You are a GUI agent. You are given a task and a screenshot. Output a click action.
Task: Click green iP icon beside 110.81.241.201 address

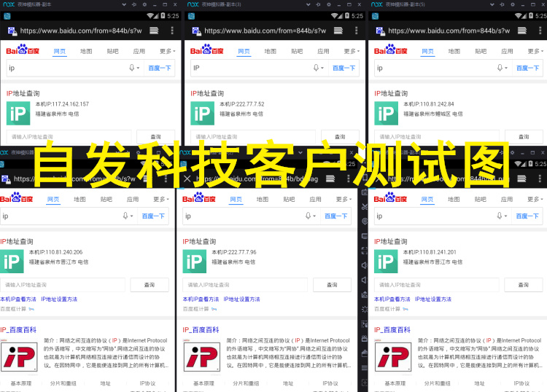[386, 262]
